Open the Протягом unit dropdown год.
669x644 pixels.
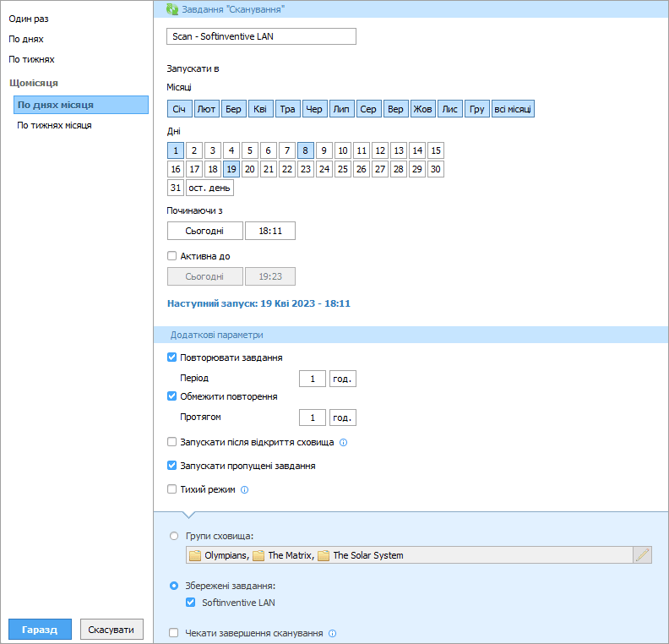click(x=342, y=418)
